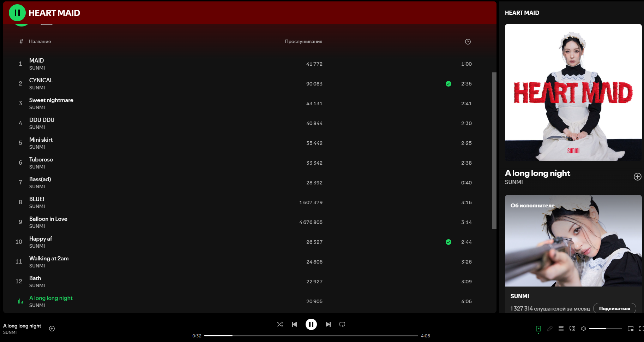Viewport: 644px width, 342px height.
Task: Click the song progress bar
Action: (x=311, y=336)
